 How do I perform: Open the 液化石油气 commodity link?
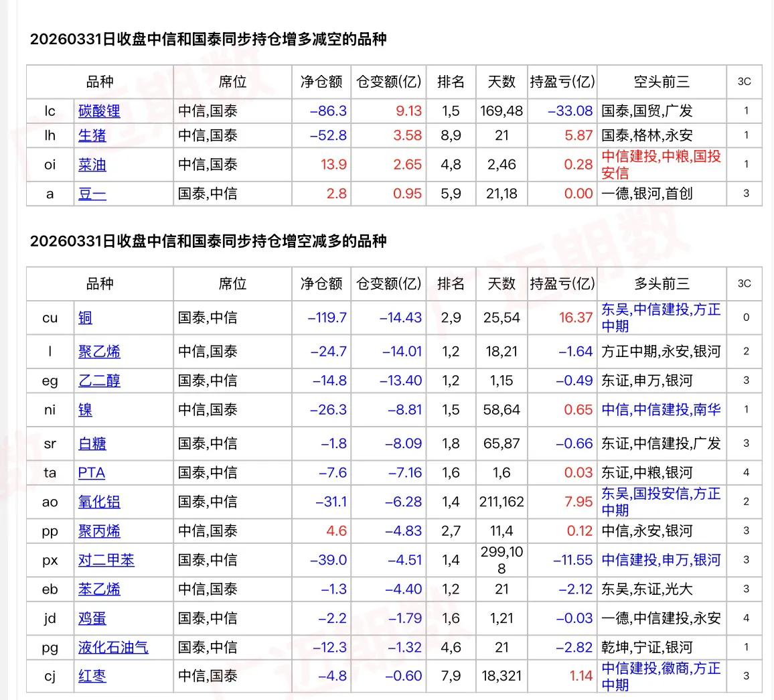click(113, 648)
